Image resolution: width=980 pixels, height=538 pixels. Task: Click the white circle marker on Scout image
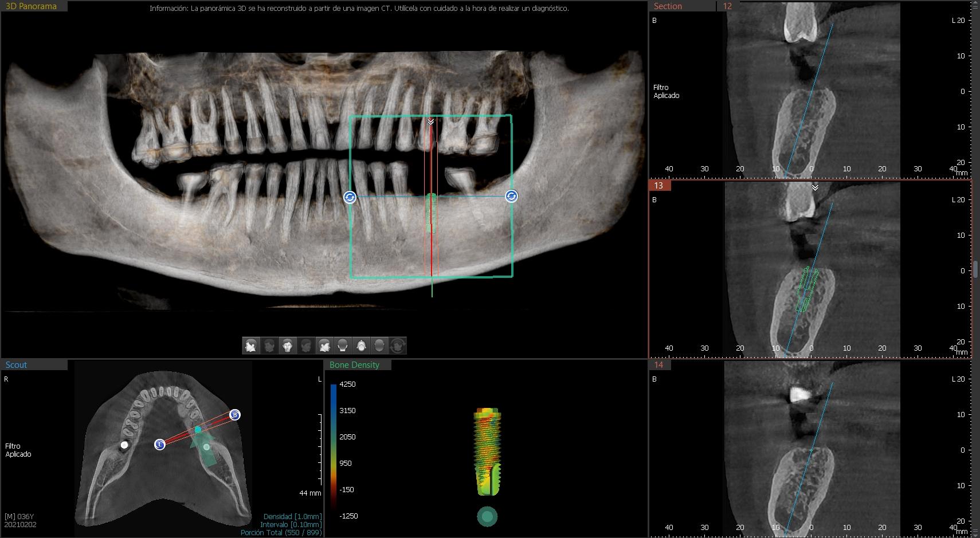point(124,445)
